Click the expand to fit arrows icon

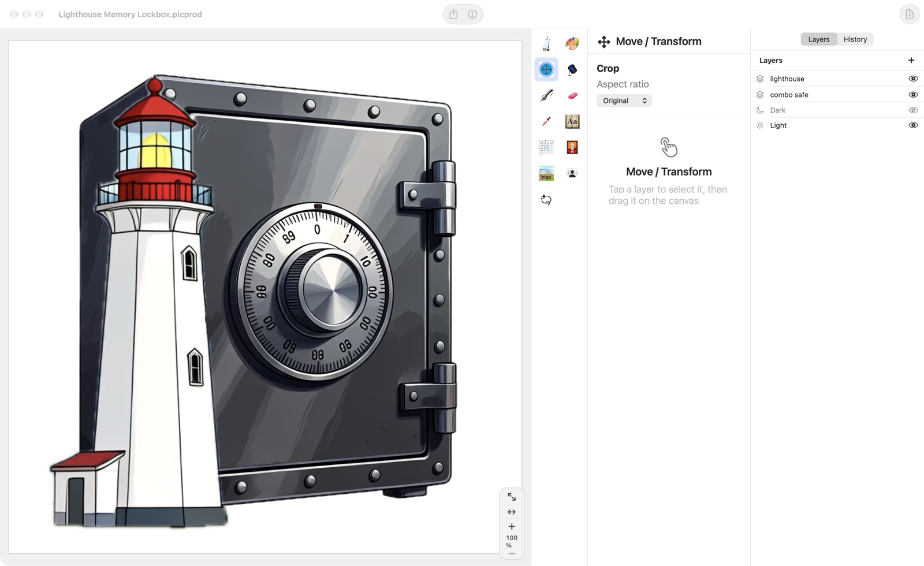(x=512, y=497)
